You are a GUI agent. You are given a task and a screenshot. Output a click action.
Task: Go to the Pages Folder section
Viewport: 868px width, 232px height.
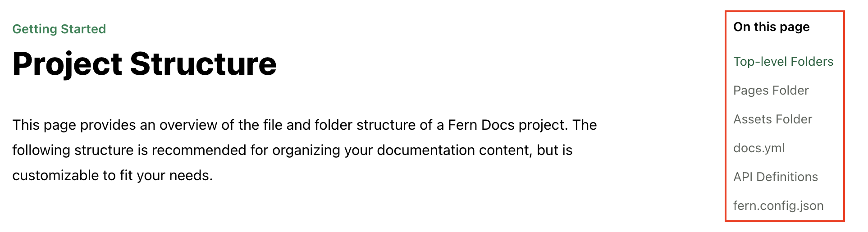coord(771,91)
